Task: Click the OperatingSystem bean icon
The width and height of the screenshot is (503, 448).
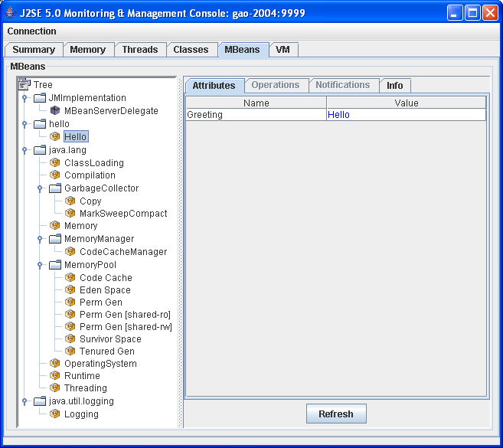Action: tap(55, 363)
